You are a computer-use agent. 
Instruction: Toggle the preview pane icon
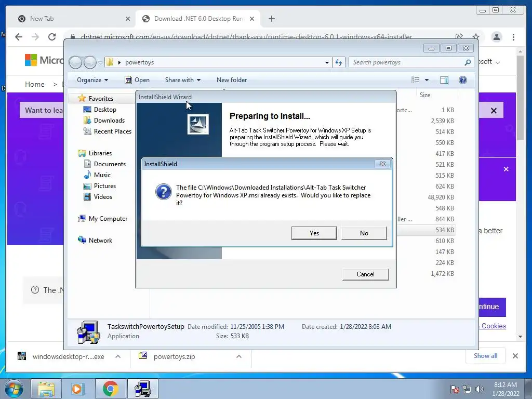[x=444, y=80]
